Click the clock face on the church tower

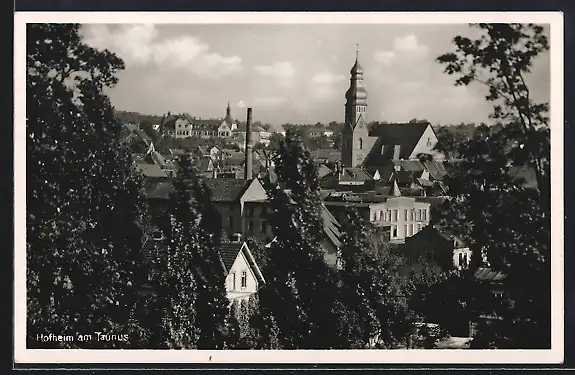360,158
